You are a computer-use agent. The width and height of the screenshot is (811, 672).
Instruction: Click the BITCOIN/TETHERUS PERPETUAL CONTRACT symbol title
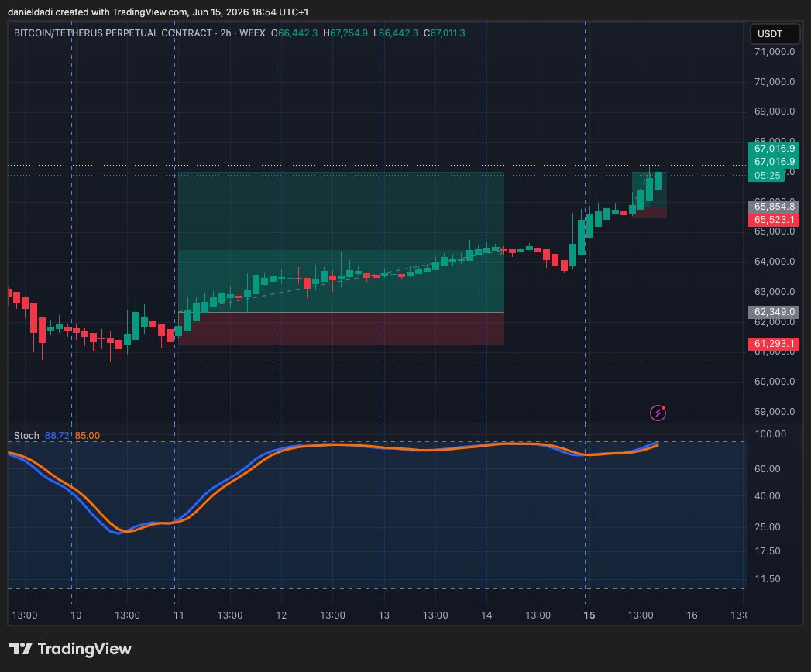click(x=113, y=33)
